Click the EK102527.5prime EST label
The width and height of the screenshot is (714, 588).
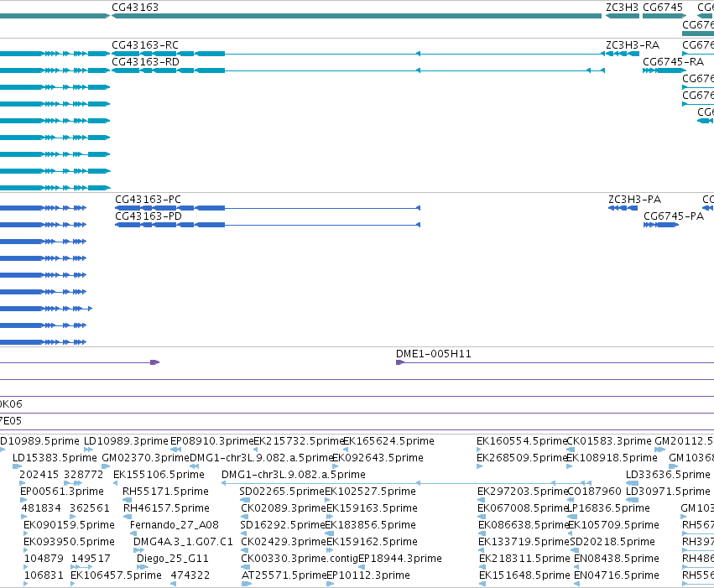370,492
